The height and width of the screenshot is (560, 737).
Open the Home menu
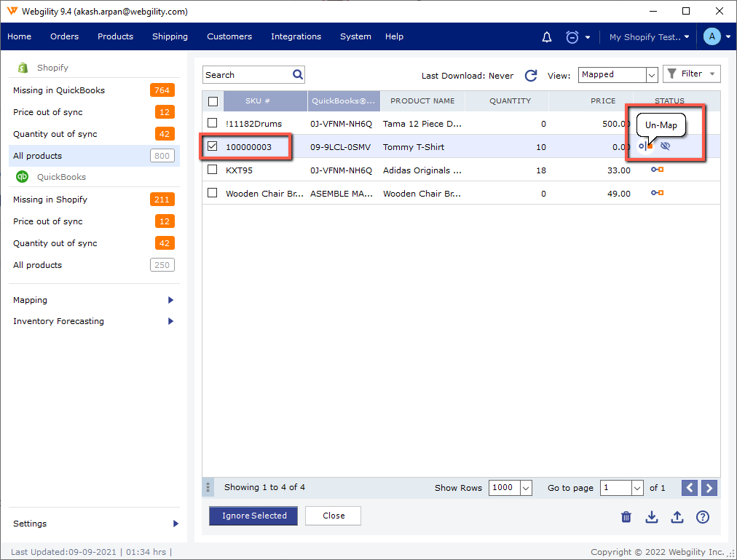point(19,36)
